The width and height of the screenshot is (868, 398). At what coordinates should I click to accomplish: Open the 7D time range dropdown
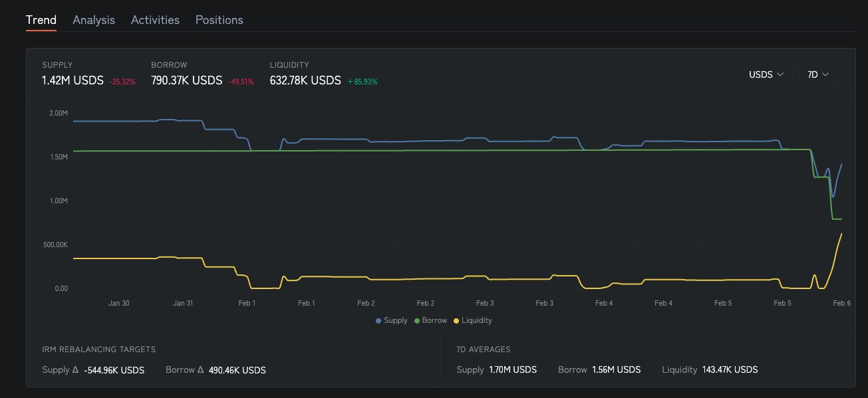click(819, 74)
